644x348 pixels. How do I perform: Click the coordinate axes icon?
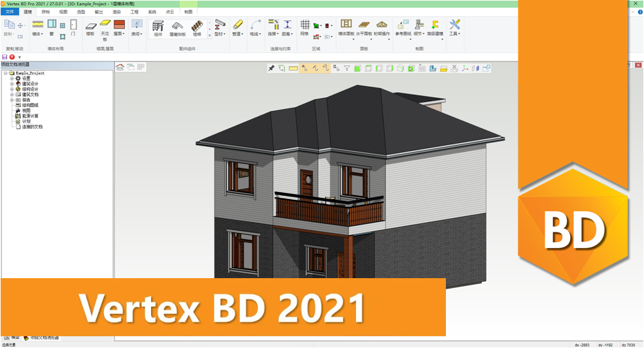[465, 68]
